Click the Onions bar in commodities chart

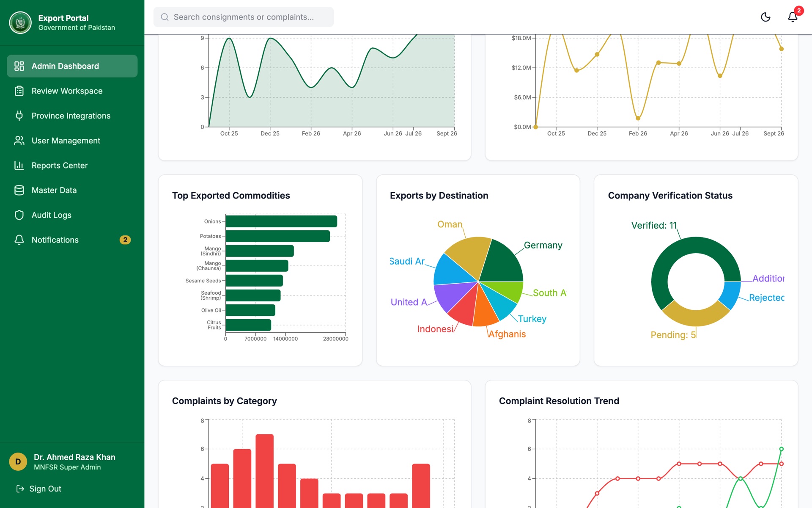(281, 221)
